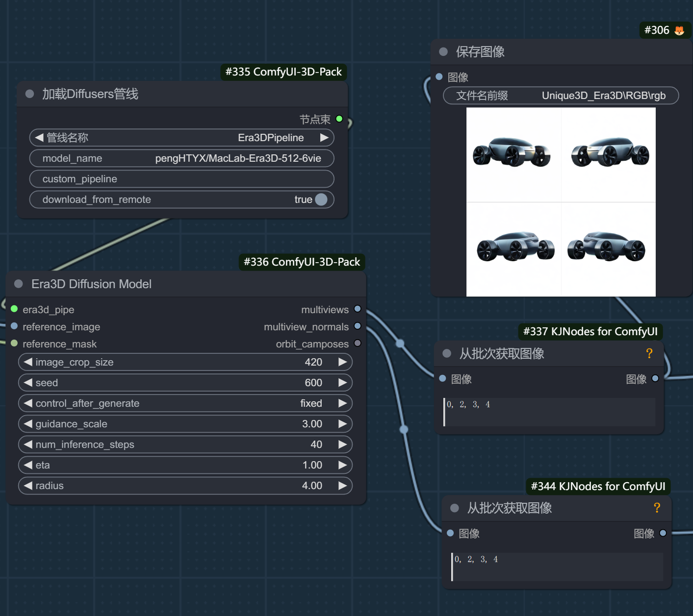Click collapse dot of node #344 从批次获取图像

(455, 508)
